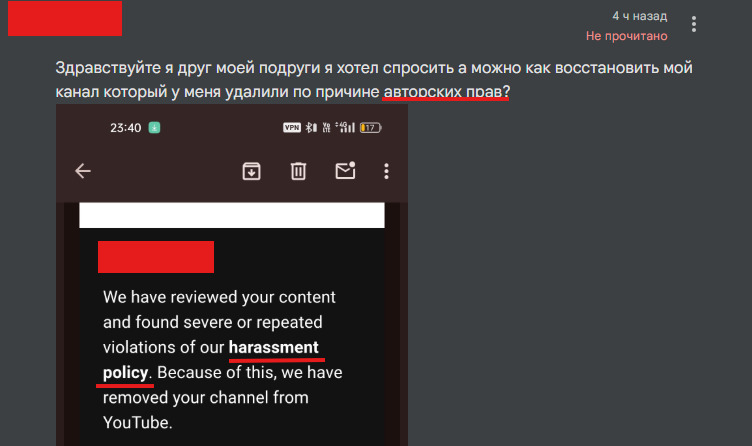The height and width of the screenshot is (446, 752).
Task: Mark email as unread via envelope icon
Action: [x=345, y=170]
